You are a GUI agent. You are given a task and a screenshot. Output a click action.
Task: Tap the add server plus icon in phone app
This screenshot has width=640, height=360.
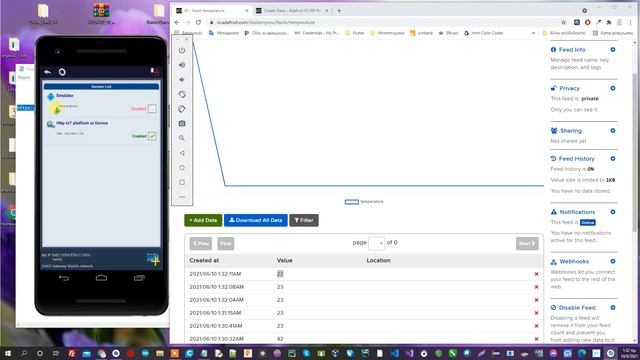pos(153,259)
